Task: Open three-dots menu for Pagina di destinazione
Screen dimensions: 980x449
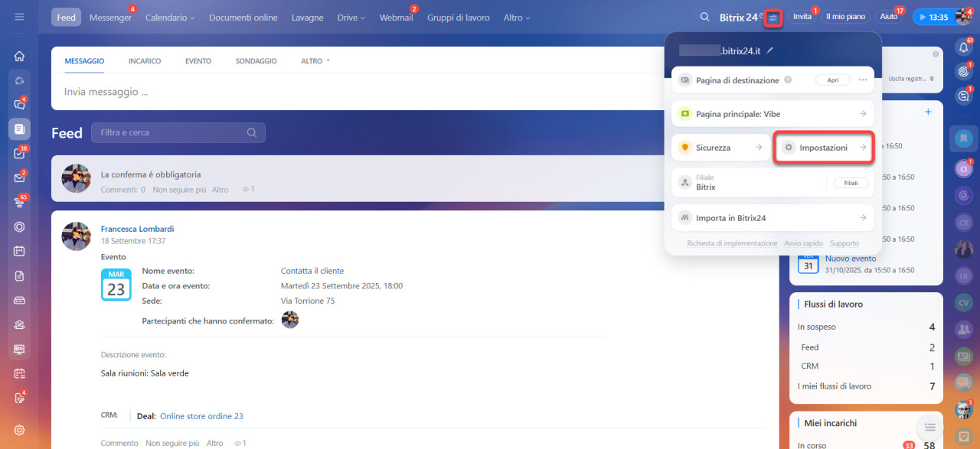Action: [x=863, y=80]
